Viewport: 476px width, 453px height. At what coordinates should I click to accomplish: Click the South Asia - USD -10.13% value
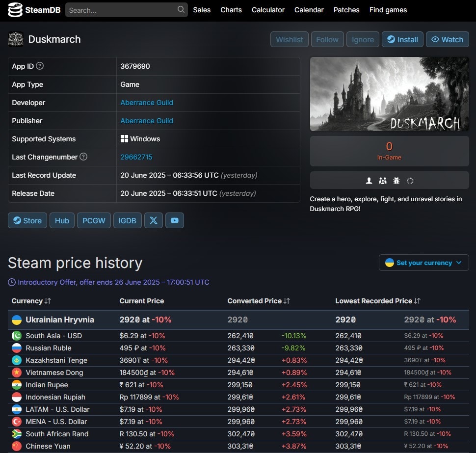[x=294, y=336]
